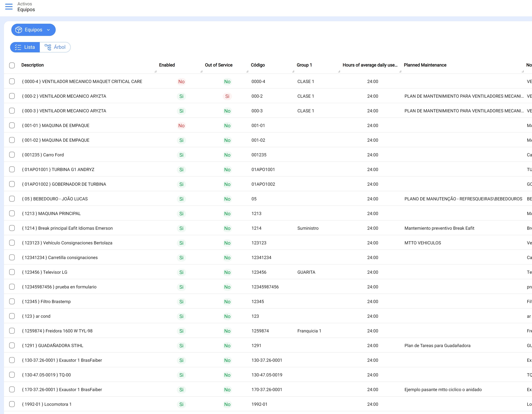Open { 130-37.26-0001 } Exaustor 1 BrasFaiber

click(62, 360)
